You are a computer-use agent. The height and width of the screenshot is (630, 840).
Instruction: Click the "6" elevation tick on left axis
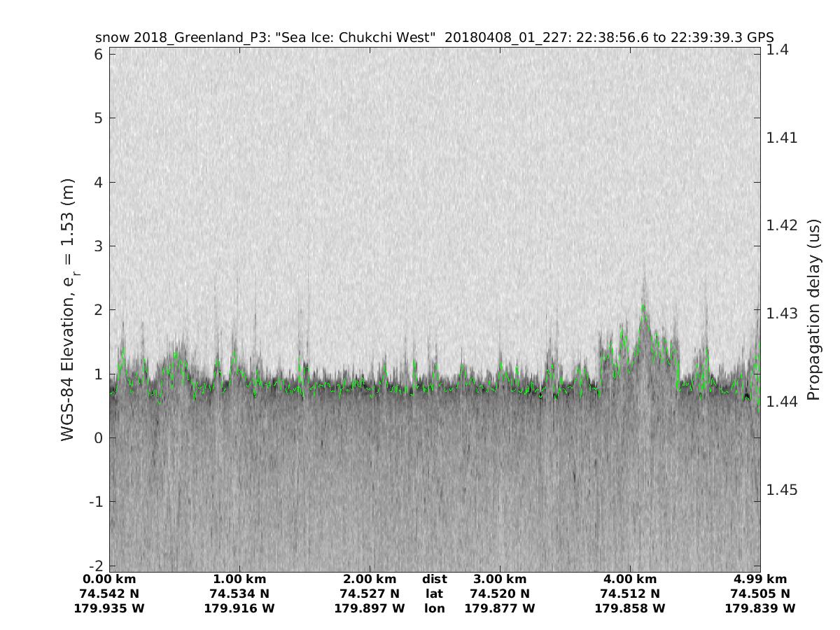click(98, 54)
